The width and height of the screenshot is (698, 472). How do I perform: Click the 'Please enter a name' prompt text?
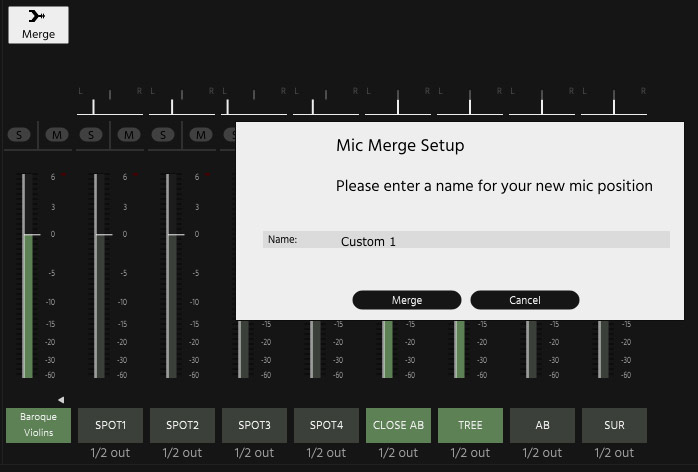point(494,186)
